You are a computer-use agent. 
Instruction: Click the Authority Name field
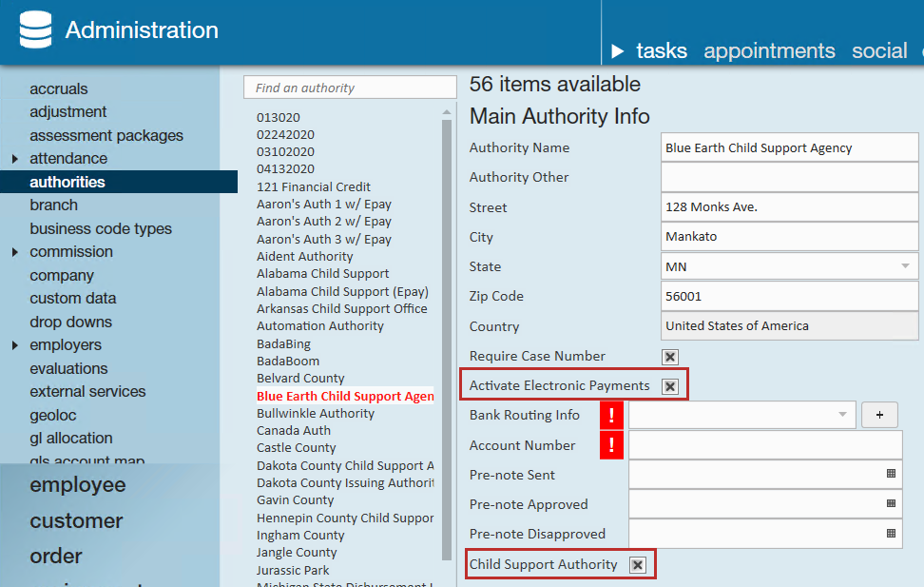[x=789, y=147]
